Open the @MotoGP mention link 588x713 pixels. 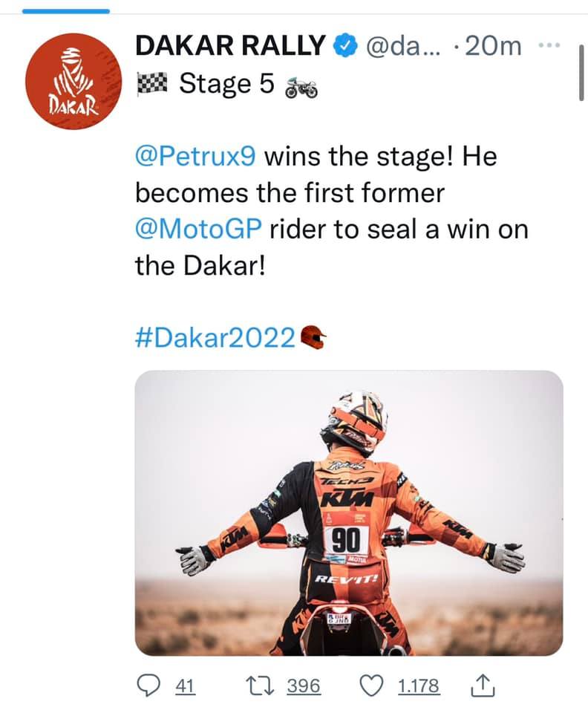[x=198, y=229]
